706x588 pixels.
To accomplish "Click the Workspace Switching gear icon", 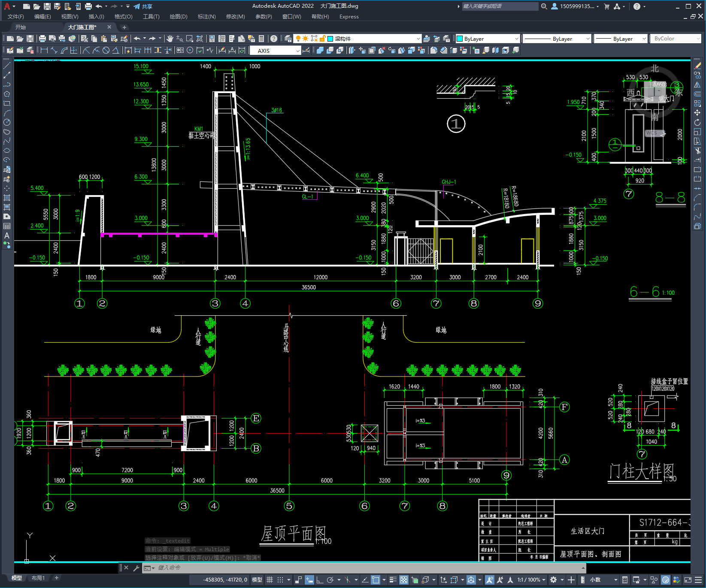I will click(554, 580).
